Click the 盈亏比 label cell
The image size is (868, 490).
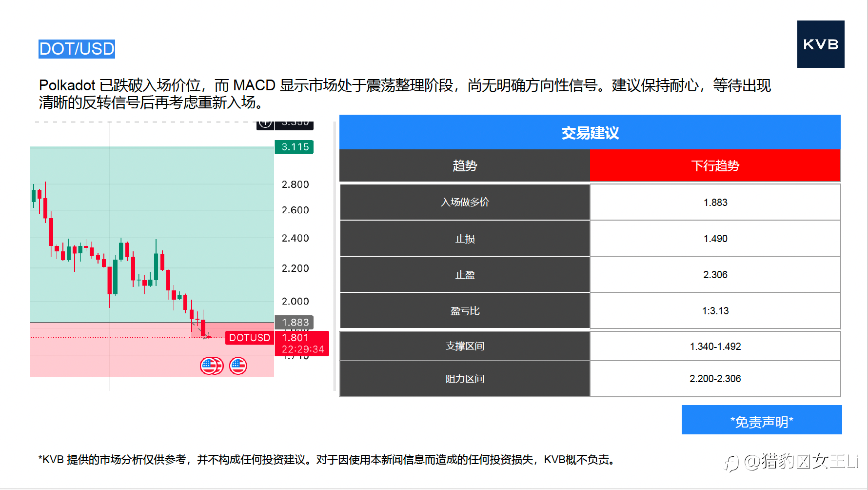465,311
